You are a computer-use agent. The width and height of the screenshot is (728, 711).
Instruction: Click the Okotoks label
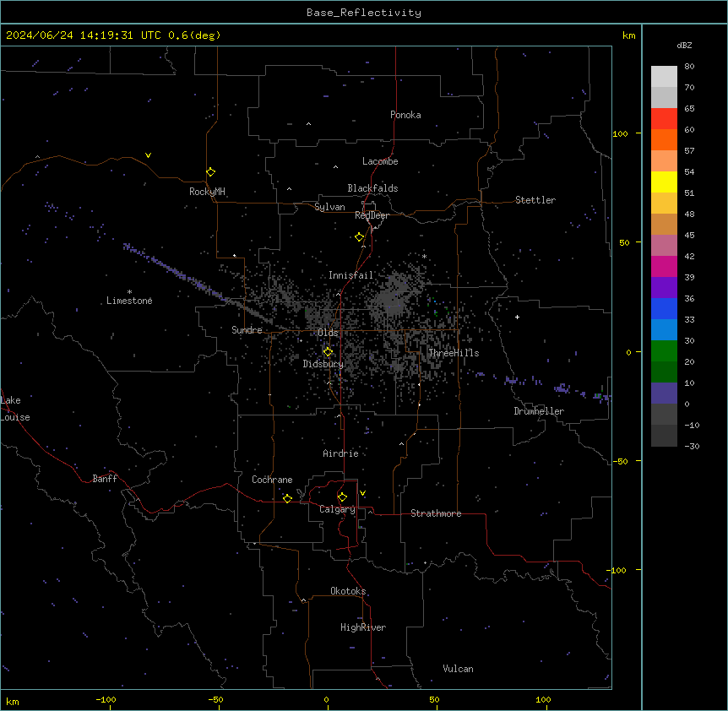348,591
